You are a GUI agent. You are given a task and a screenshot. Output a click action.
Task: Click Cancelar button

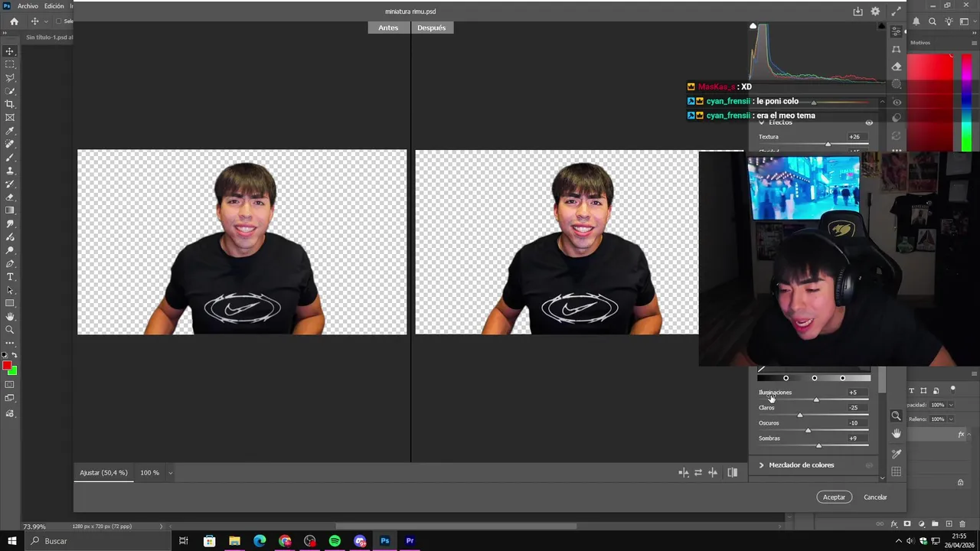pyautogui.click(x=875, y=497)
